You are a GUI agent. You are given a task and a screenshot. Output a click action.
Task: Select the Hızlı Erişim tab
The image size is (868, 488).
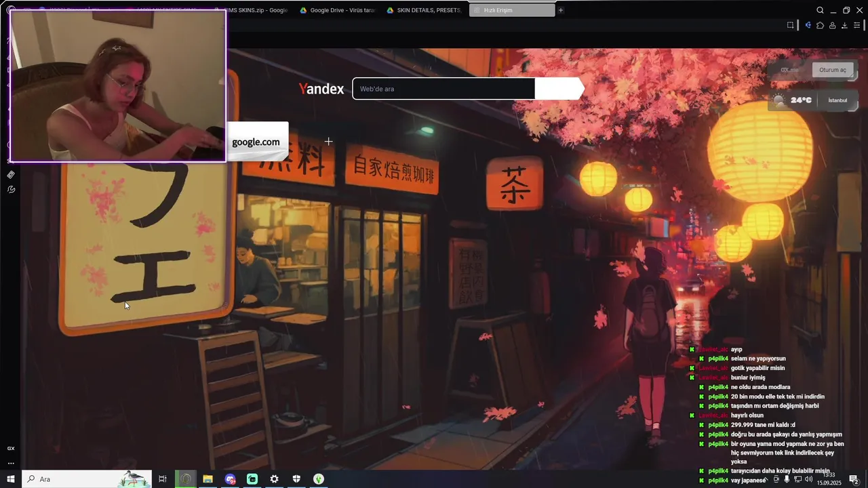(512, 10)
